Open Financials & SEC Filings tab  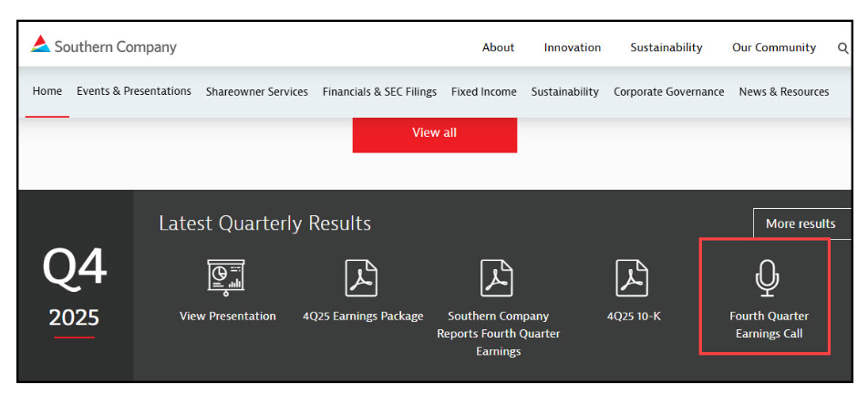[x=379, y=92]
